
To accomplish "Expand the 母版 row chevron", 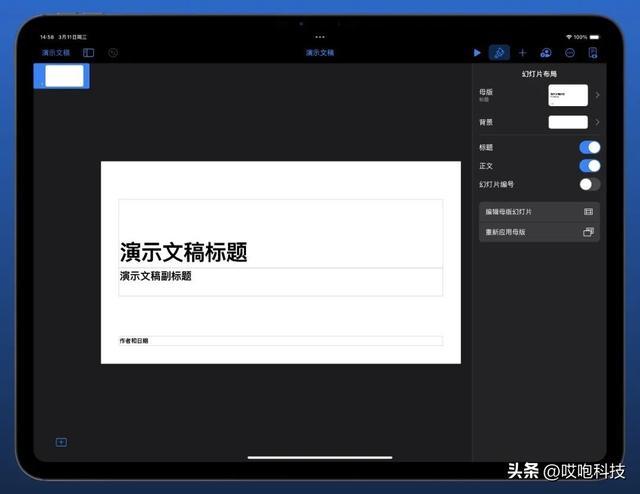I will (x=597, y=95).
